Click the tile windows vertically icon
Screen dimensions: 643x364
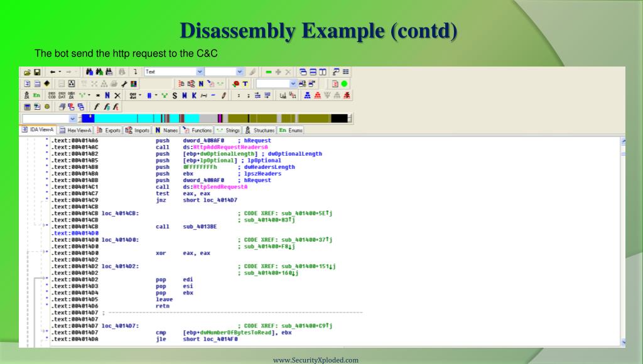(323, 72)
